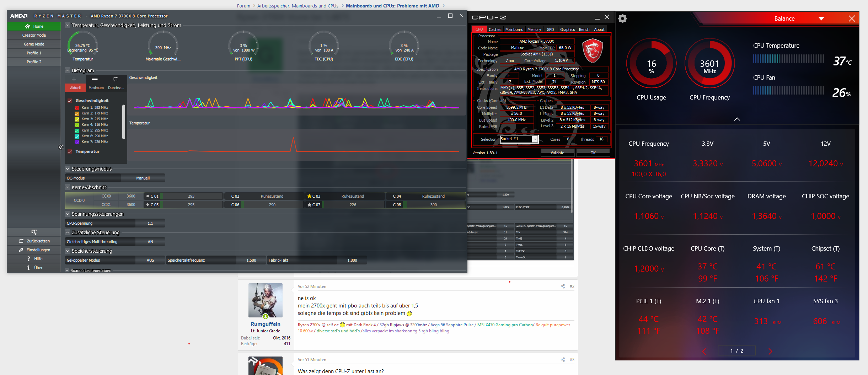This screenshot has height=375, width=868.
Task: Open Rumguffeln user profile link
Action: (x=266, y=324)
